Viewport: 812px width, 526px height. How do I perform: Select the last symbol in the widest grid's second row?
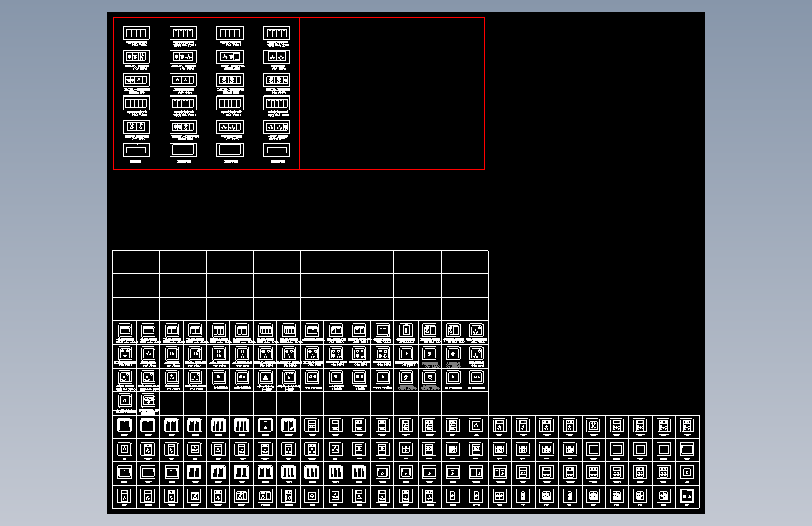pyautogui.click(x=687, y=449)
